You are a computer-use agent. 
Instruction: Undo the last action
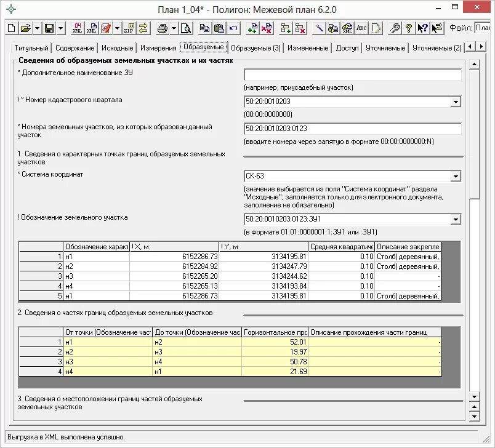233,28
